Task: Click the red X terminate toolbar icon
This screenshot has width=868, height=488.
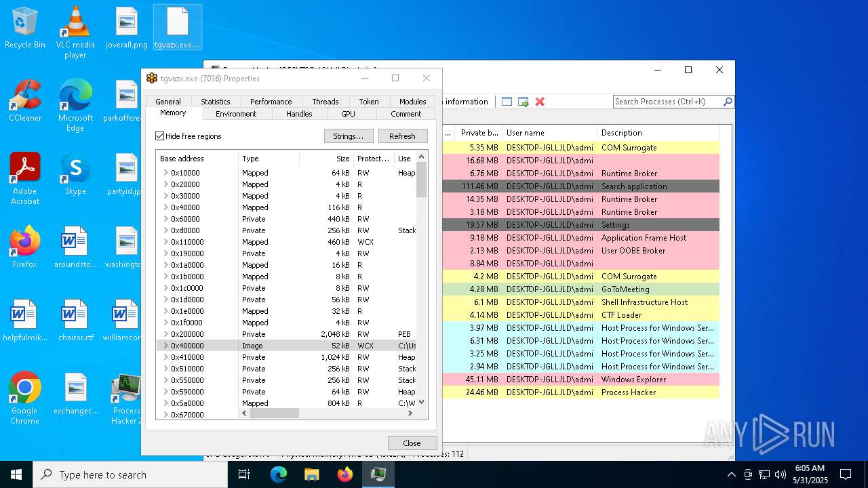Action: [540, 102]
